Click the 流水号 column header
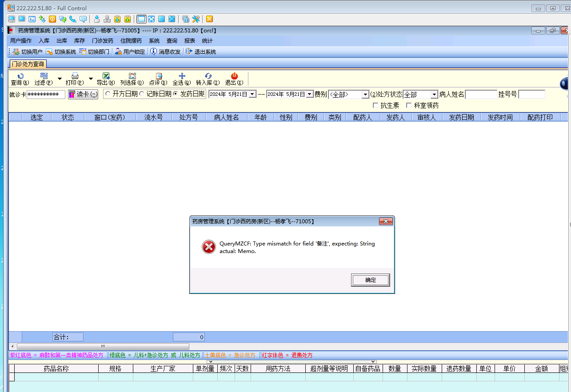This screenshot has height=392, width=571. (154, 117)
